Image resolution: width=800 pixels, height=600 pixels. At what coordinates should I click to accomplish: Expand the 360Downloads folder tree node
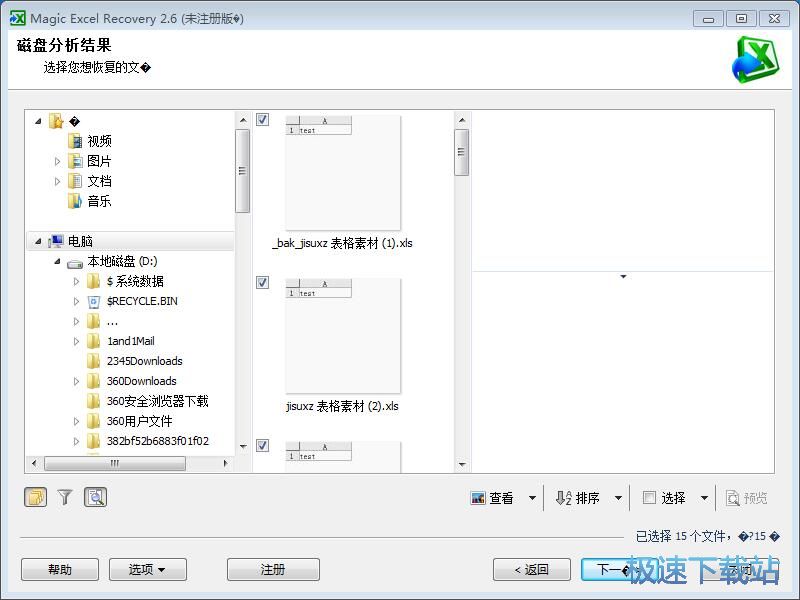coord(76,381)
